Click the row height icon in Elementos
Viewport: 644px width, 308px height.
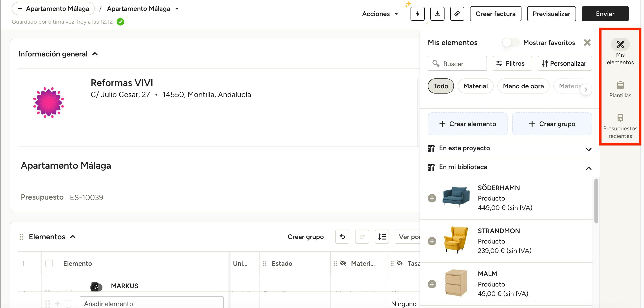click(x=382, y=237)
